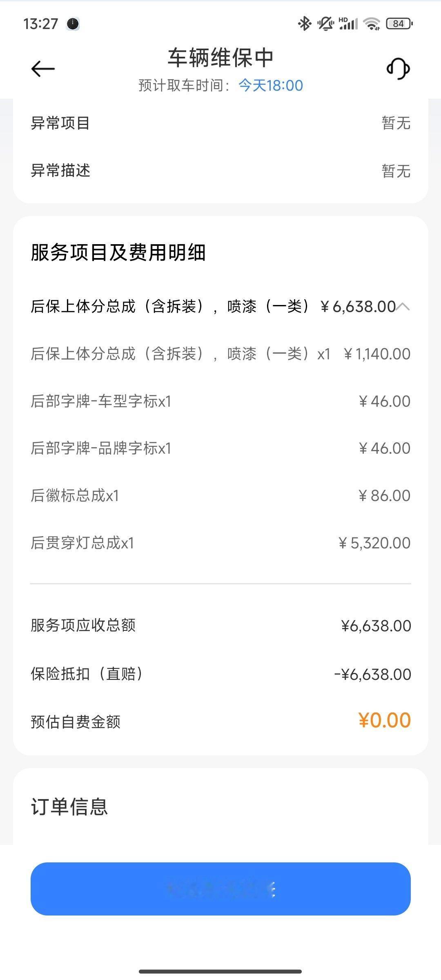Image resolution: width=441 pixels, height=980 pixels.
Task: Tap the 异常描述 row
Action: tap(220, 171)
